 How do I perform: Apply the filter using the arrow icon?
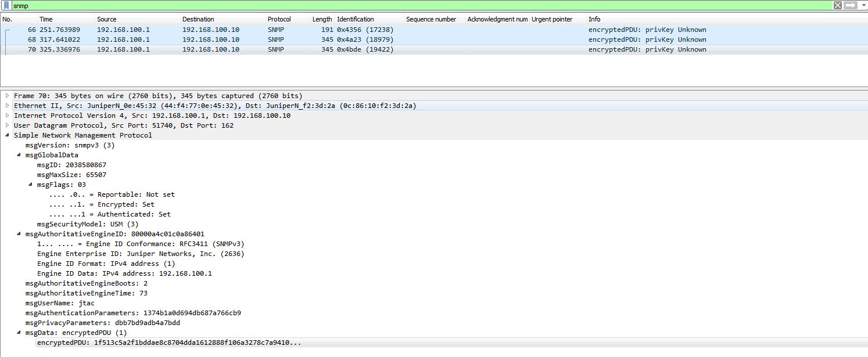849,5
